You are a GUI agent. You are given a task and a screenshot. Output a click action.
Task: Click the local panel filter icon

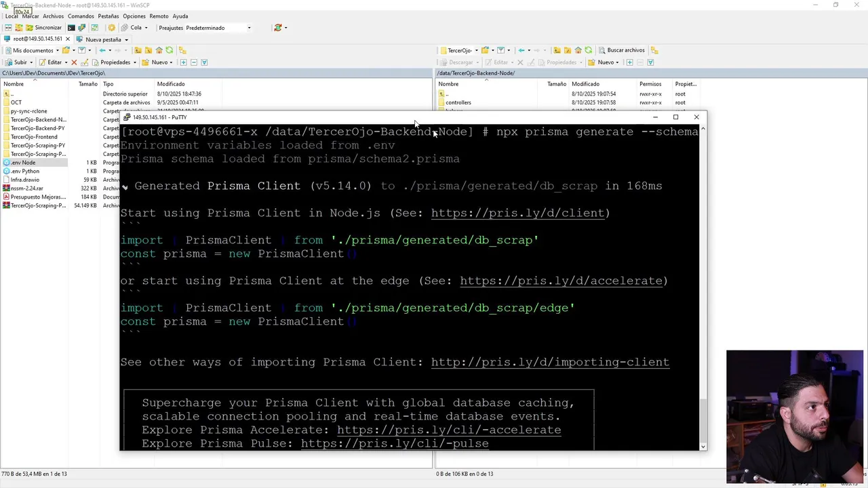point(81,50)
